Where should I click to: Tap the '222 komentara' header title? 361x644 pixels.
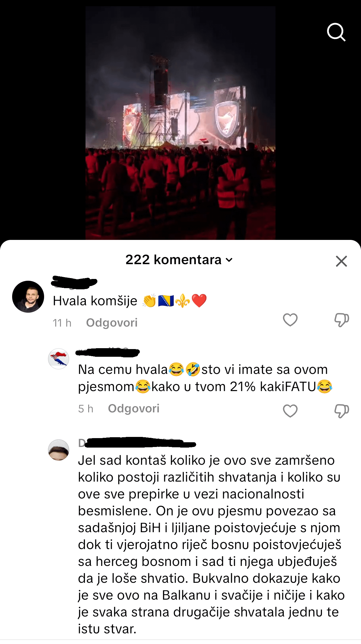pyautogui.click(x=173, y=260)
